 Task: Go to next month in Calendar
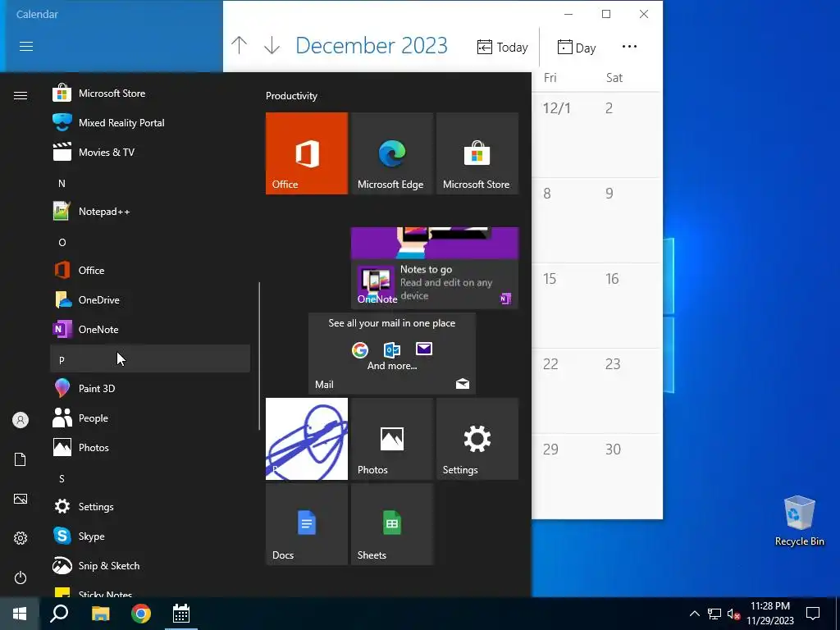pos(272,46)
